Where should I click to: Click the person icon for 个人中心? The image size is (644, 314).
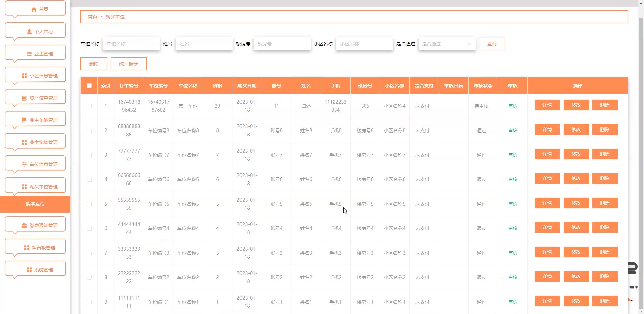click(x=29, y=32)
